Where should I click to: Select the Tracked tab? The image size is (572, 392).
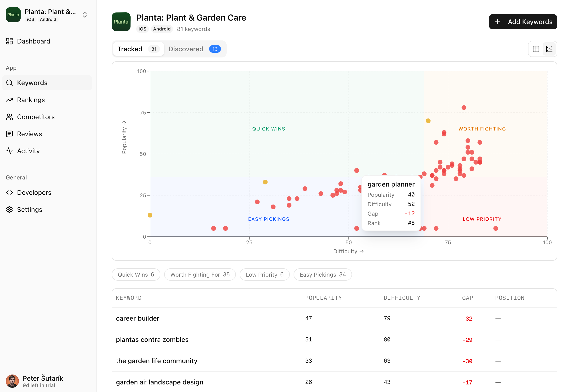click(x=138, y=49)
